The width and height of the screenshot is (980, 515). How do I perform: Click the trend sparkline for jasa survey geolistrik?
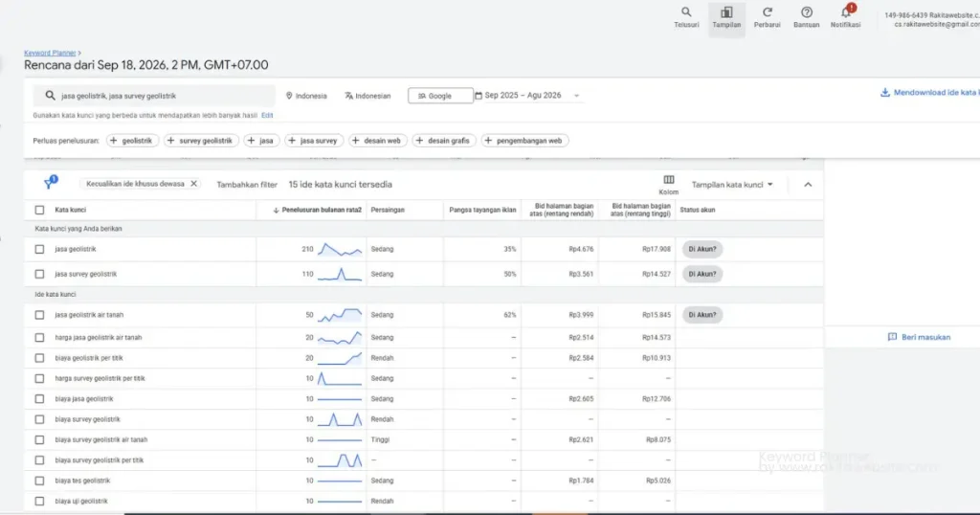(340, 274)
